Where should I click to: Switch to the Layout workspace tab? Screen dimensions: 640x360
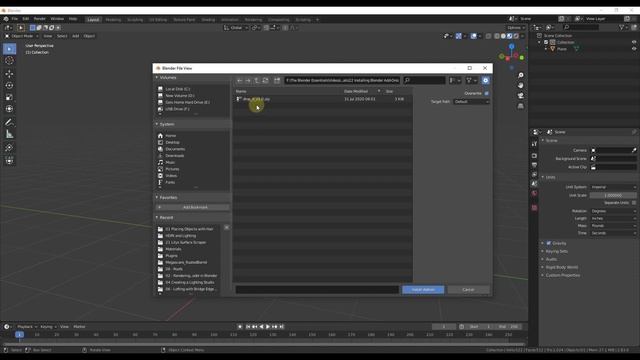click(93, 20)
